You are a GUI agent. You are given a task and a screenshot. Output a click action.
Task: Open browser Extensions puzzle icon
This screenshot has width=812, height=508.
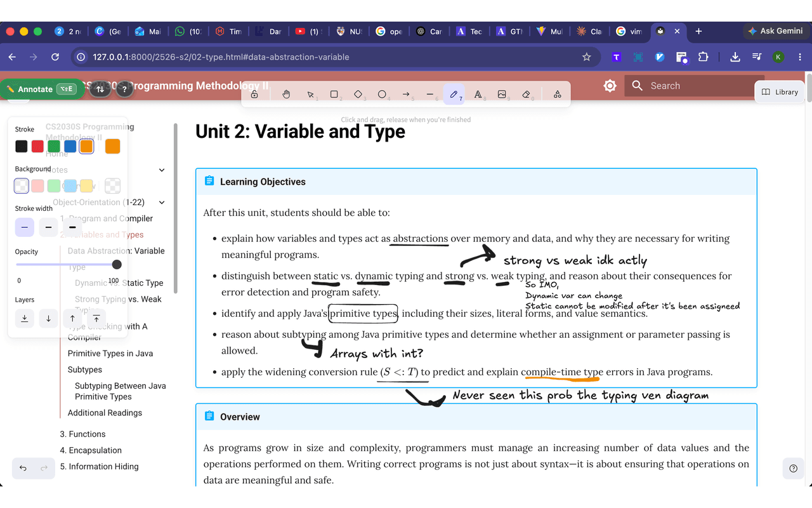(703, 57)
